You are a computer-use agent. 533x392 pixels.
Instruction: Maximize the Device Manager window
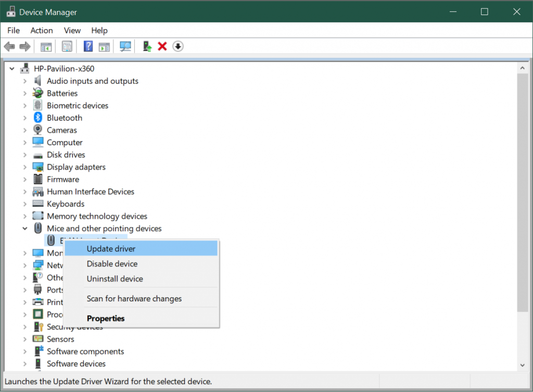pyautogui.click(x=484, y=11)
